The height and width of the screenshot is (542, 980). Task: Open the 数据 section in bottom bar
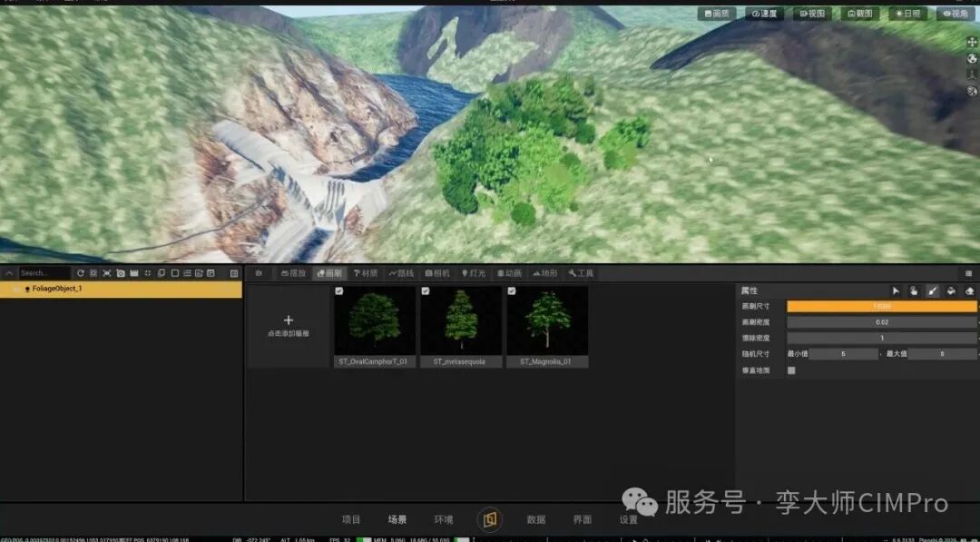(x=536, y=519)
